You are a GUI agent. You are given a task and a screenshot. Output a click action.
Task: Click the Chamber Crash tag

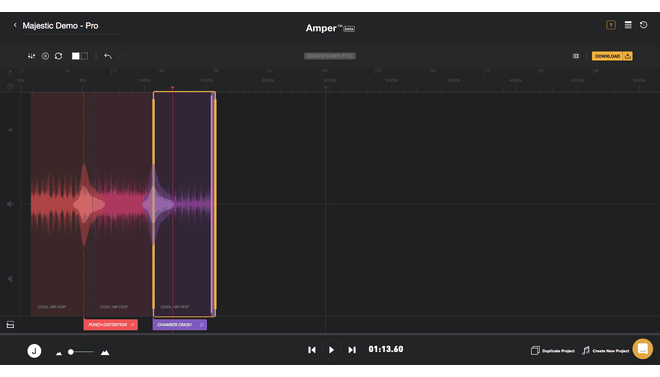point(175,325)
